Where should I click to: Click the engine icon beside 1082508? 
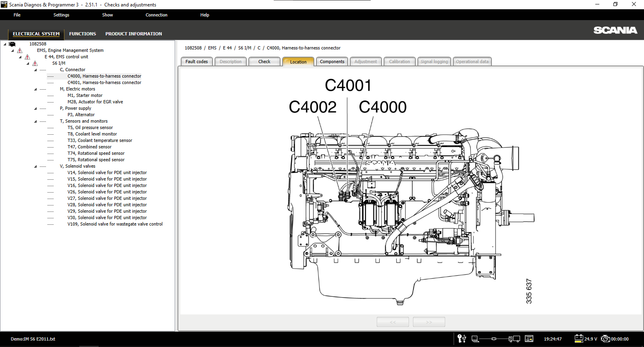(12, 44)
